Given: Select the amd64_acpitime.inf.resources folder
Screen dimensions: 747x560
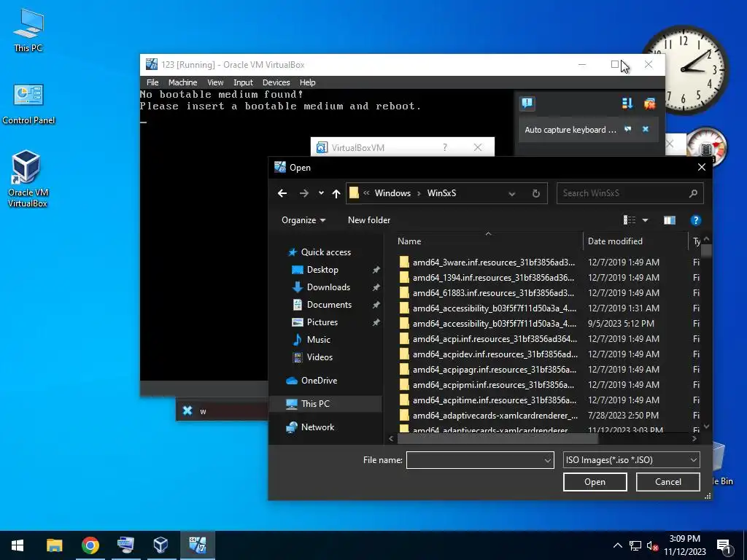Looking at the screenshot, I should (x=494, y=400).
